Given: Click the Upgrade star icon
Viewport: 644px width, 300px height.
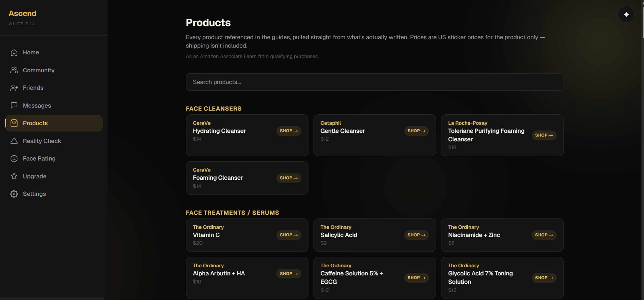Looking at the screenshot, I should tap(14, 176).
